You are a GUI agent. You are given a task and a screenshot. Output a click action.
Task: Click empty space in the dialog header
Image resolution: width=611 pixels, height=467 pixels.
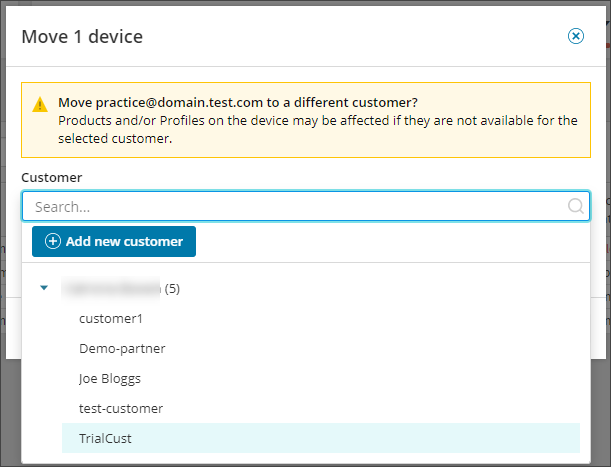pyautogui.click(x=350, y=37)
